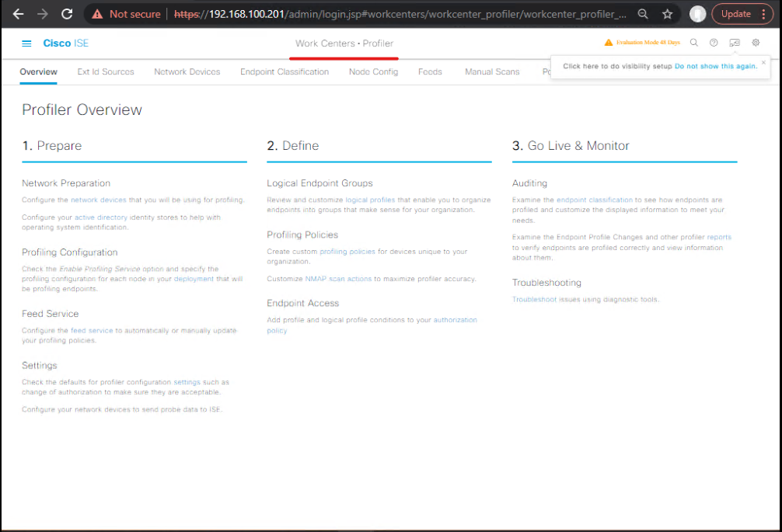Viewport: 782px width, 532px height.
Task: Click the Evaluation Mode warning icon
Action: [x=609, y=43]
